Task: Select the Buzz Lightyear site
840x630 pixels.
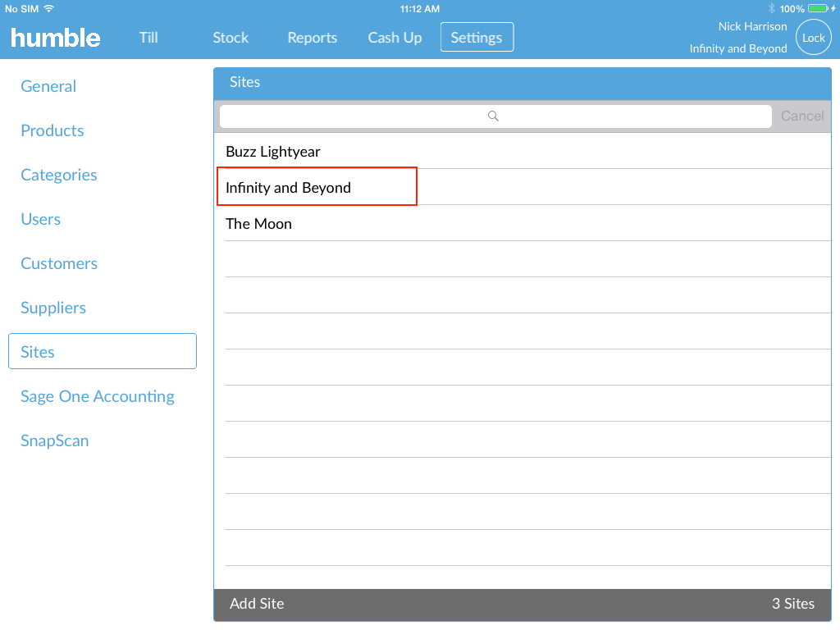Action: pyautogui.click(x=523, y=152)
